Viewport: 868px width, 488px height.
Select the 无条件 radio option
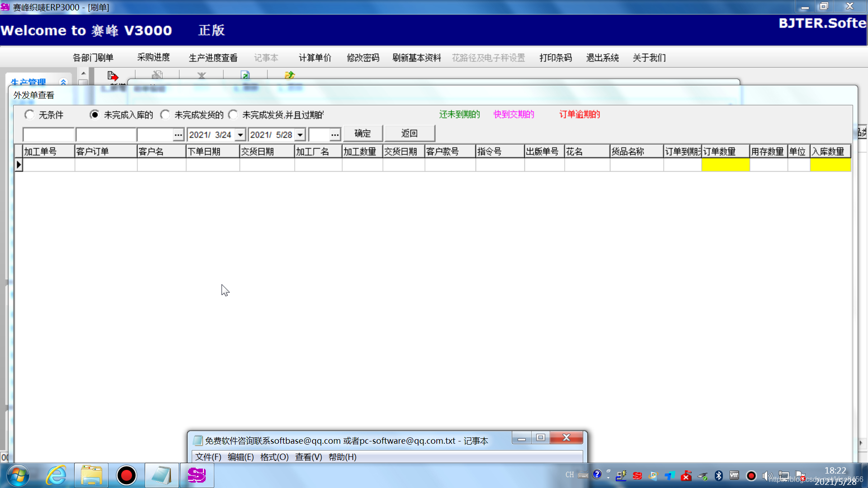[x=29, y=115]
